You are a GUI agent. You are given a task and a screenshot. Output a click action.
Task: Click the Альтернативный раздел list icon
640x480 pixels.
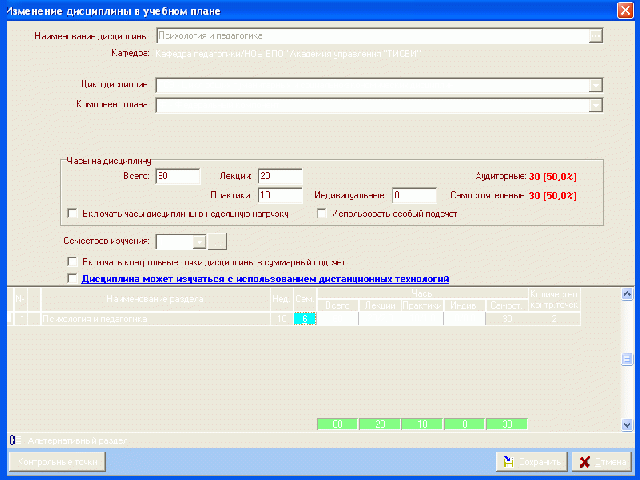coord(14,440)
